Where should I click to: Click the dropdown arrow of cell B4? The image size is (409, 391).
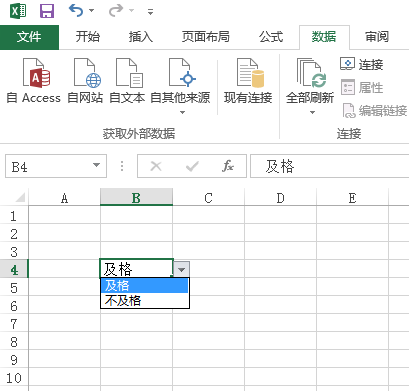[x=182, y=269]
